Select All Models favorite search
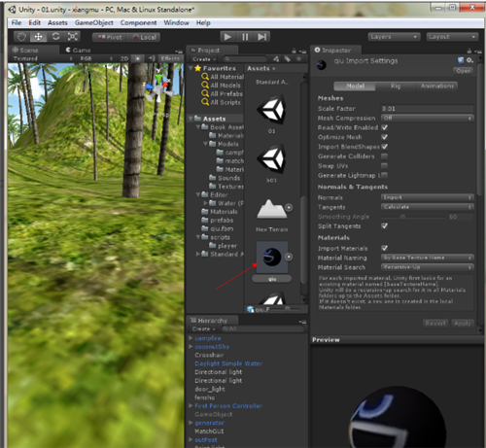 coord(221,86)
